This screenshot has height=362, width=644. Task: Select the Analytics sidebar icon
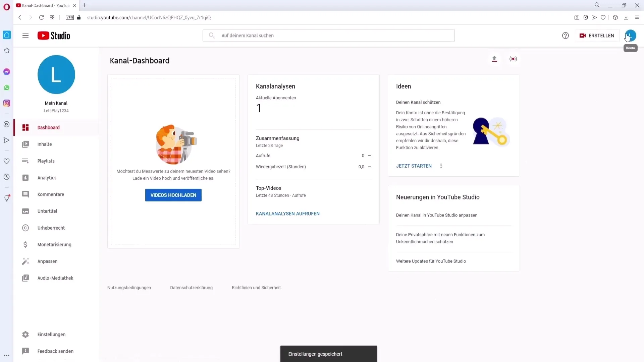[25, 178]
